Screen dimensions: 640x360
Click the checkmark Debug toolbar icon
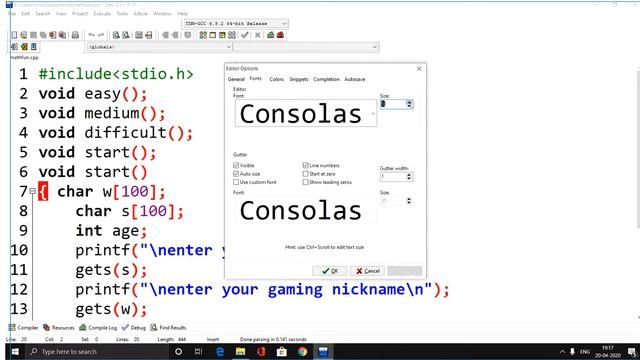(245, 35)
